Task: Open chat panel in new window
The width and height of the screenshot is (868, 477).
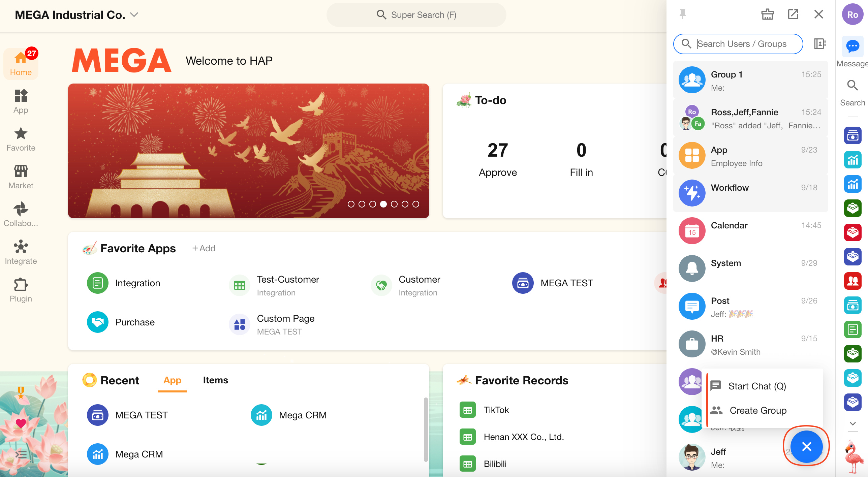Action: pyautogui.click(x=793, y=14)
